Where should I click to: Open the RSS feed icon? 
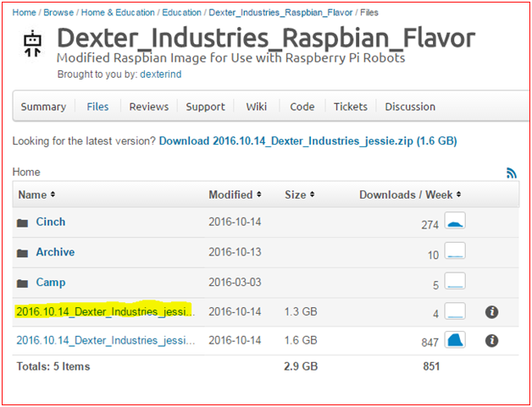coord(512,173)
